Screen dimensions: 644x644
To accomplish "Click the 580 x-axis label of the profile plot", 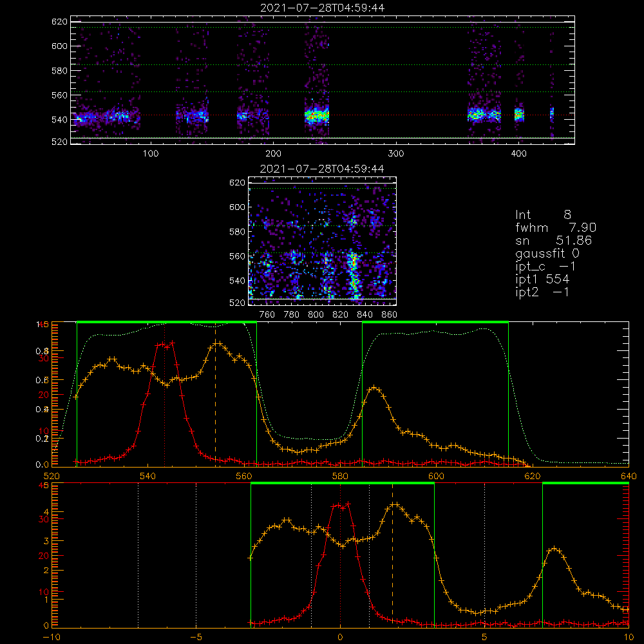I will tap(341, 476).
